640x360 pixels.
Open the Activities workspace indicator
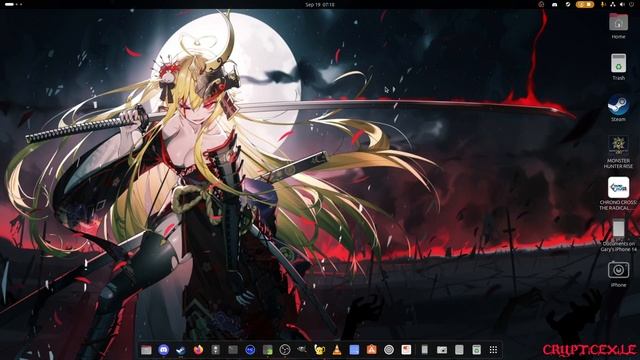click(x=13, y=4)
